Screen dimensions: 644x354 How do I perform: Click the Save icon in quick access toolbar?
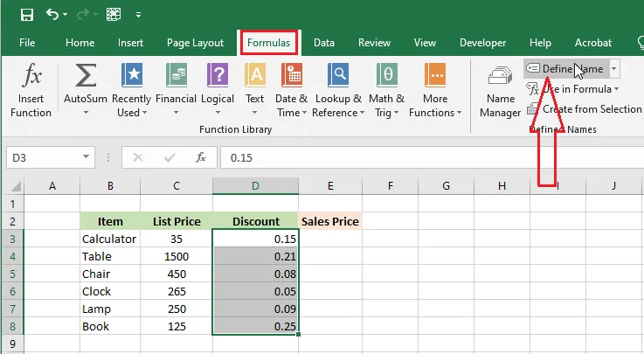tap(27, 15)
